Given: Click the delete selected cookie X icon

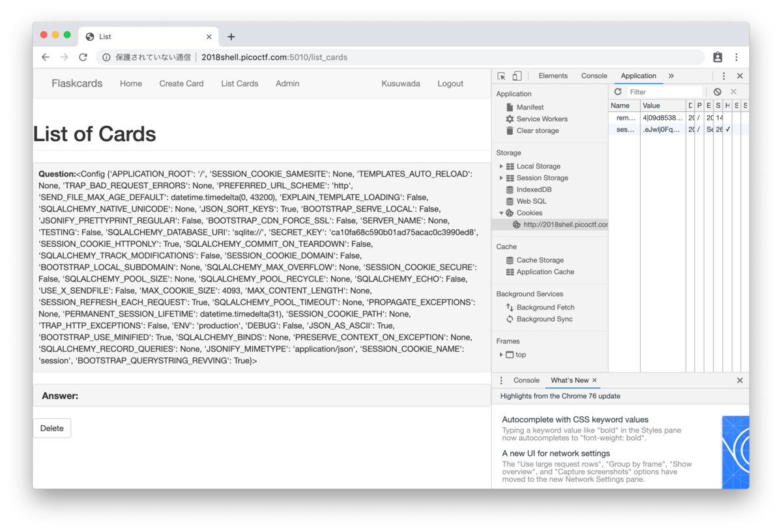Looking at the screenshot, I should (733, 92).
